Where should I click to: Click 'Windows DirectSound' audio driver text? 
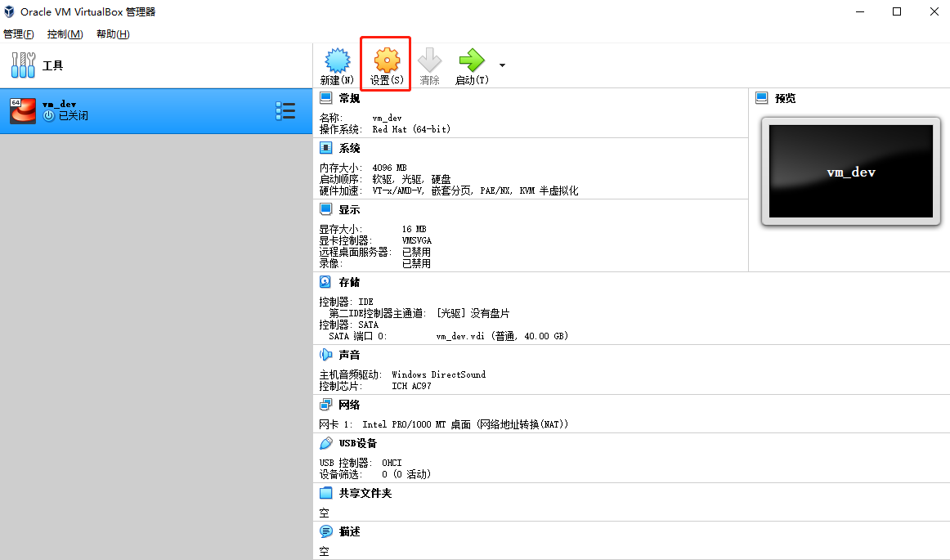(439, 374)
